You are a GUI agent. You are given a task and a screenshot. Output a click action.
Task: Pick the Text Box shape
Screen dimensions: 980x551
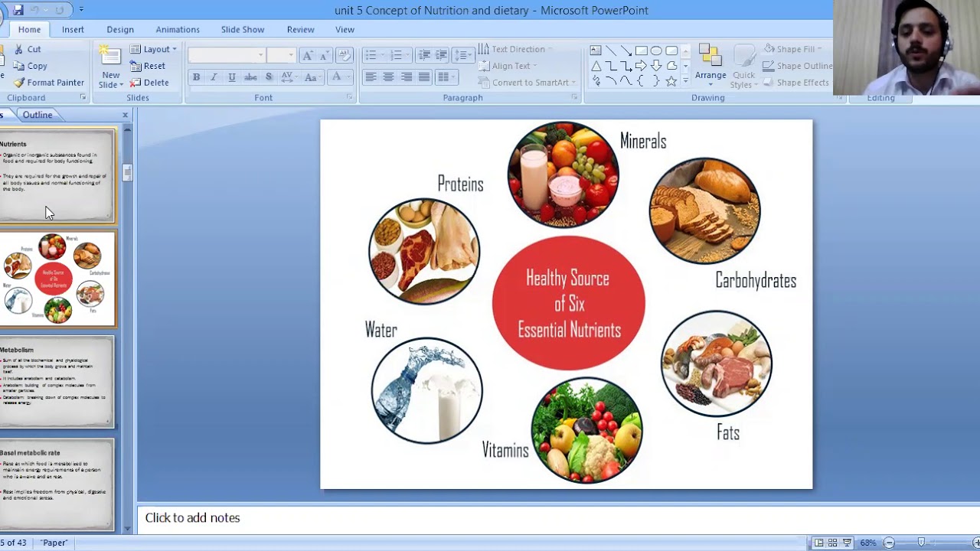596,51
